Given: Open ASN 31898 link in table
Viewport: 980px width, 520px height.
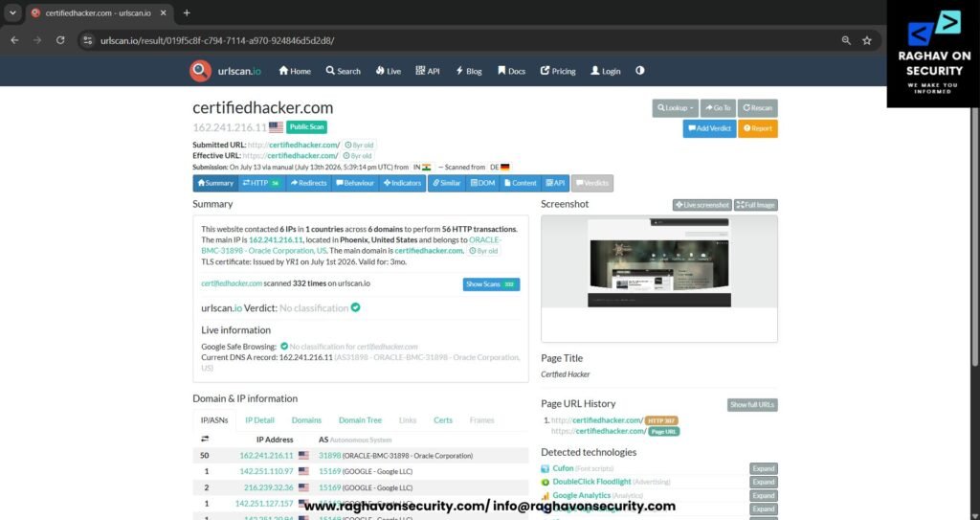Looking at the screenshot, I should coord(329,456).
